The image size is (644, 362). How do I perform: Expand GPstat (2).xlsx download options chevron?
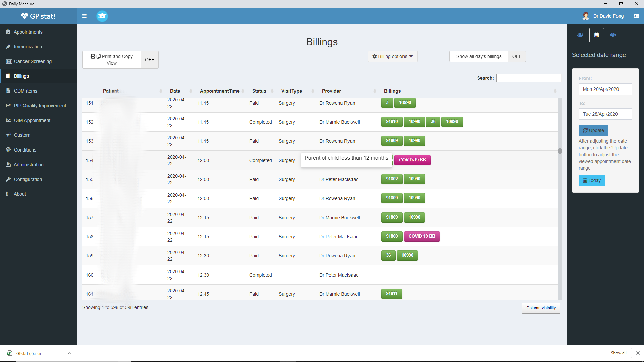coord(69,353)
